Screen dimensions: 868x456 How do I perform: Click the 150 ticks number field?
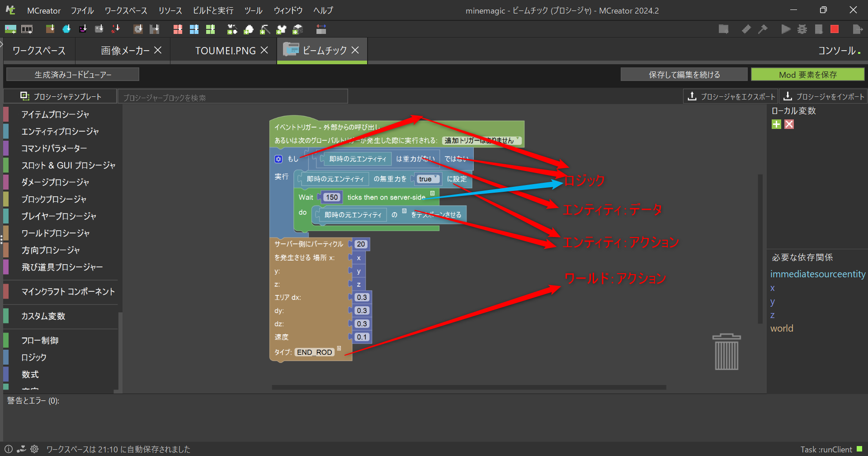(x=332, y=197)
